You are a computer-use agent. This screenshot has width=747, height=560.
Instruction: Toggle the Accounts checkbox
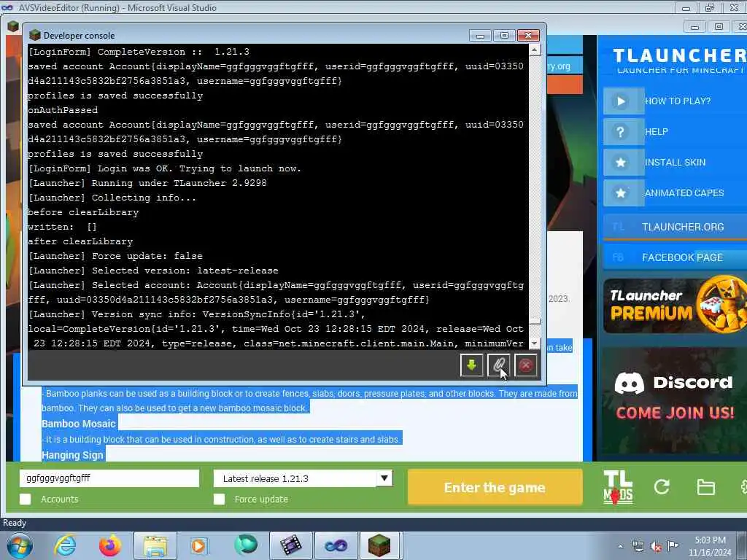(x=26, y=499)
